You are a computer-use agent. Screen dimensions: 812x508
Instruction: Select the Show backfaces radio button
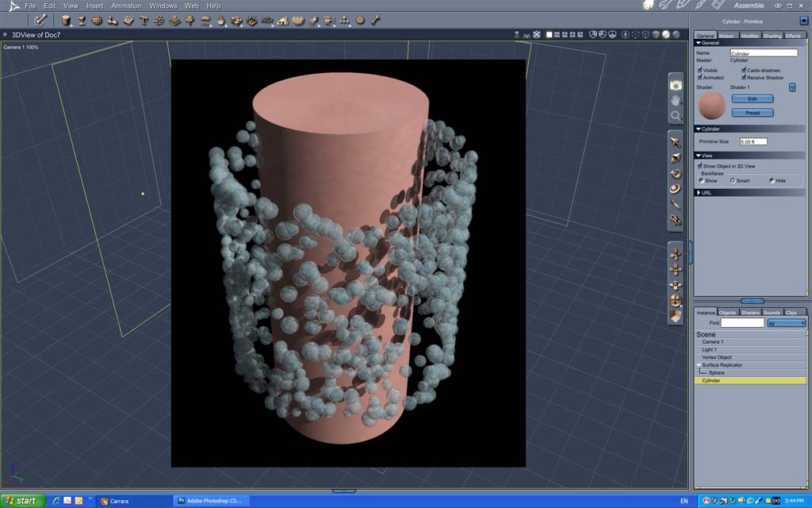pos(702,181)
